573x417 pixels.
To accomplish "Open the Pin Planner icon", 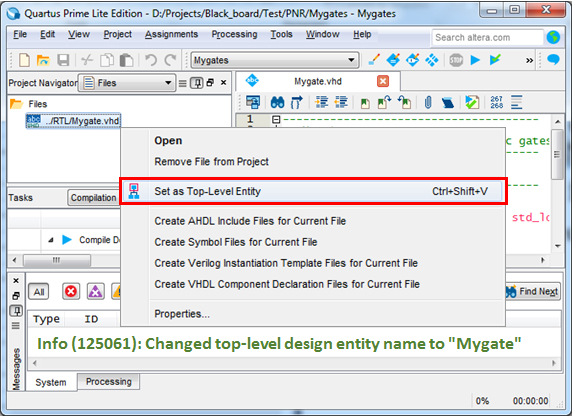I will (x=393, y=60).
